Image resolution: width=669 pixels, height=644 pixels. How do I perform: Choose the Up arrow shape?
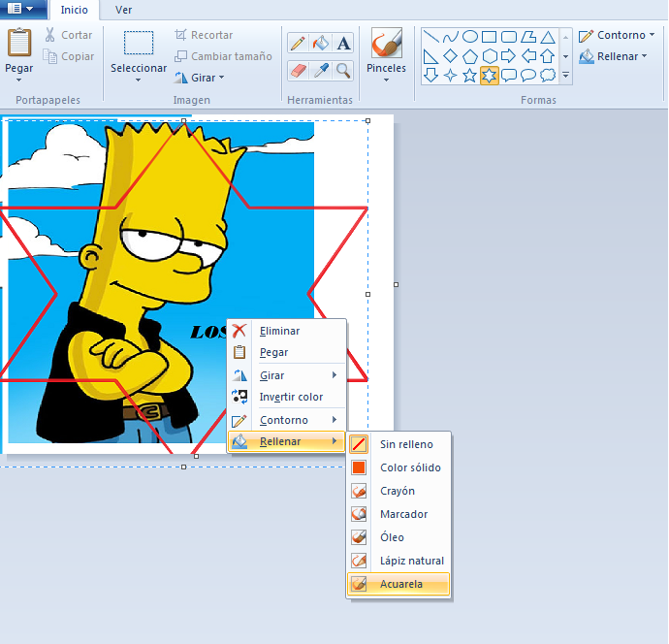[548, 56]
